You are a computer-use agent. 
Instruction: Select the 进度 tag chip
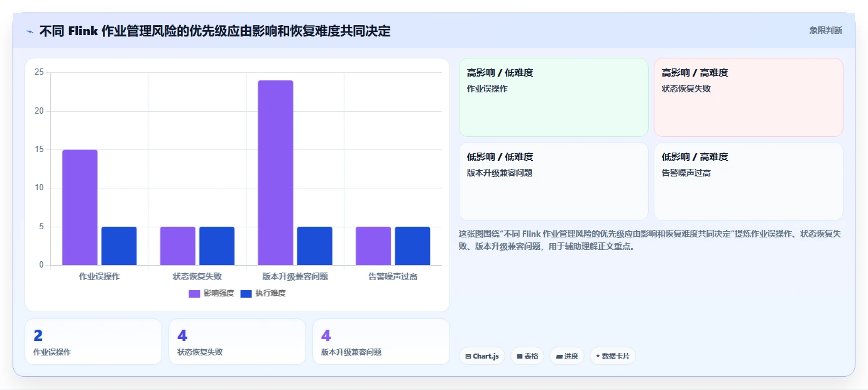[x=567, y=356]
